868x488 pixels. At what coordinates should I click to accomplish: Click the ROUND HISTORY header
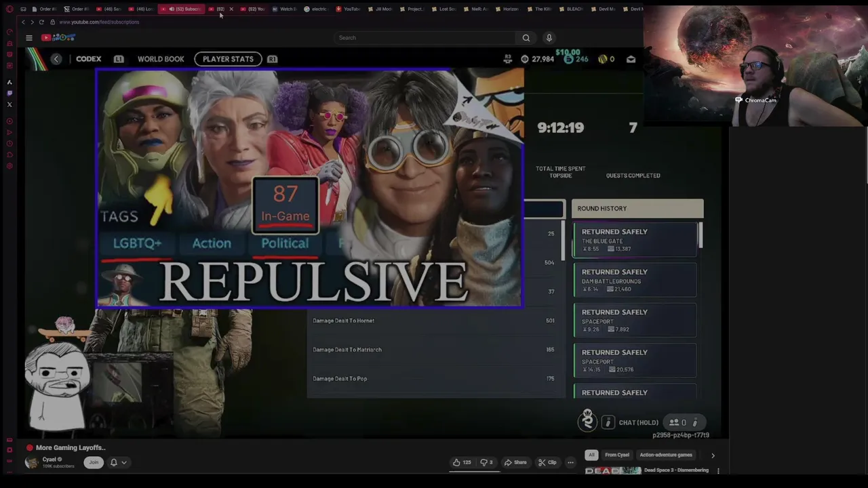(637, 208)
